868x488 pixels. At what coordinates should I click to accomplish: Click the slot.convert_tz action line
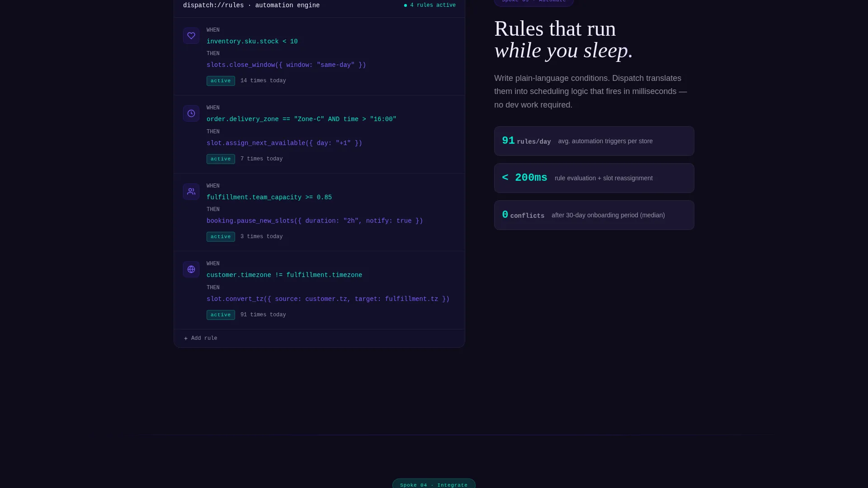coord(328,299)
